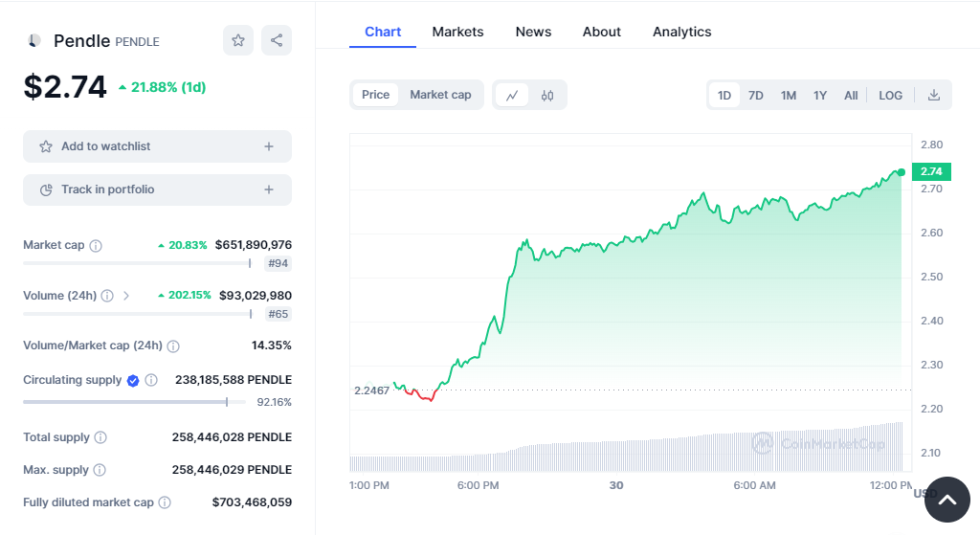Show Total supply info tooltip
Screen dimensions: 980x535
(100, 437)
